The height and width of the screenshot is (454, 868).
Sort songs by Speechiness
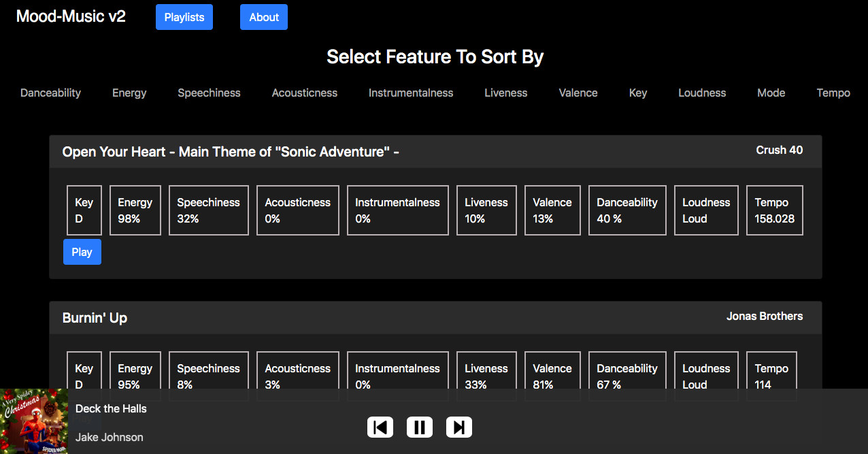coord(209,93)
